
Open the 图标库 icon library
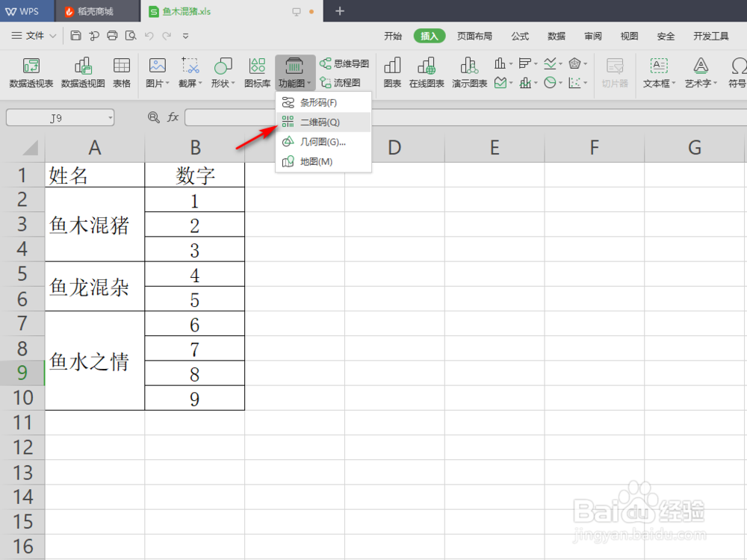[x=257, y=72]
